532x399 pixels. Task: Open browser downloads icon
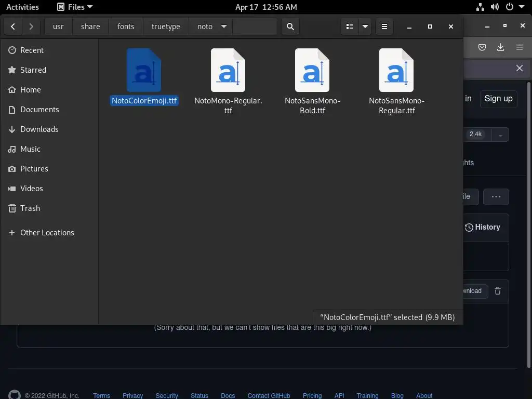(x=500, y=47)
